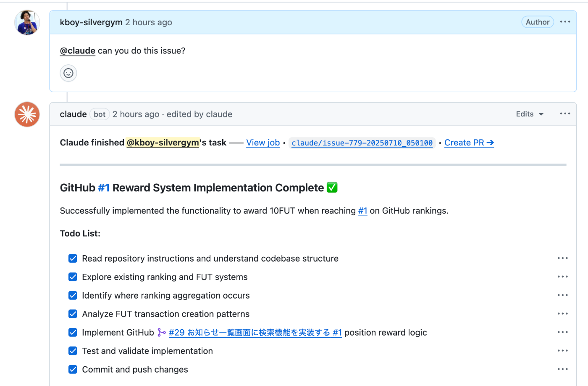Open the task options for 'Identify where ranking aggregation'
The width and height of the screenshot is (588, 386).
(x=563, y=295)
